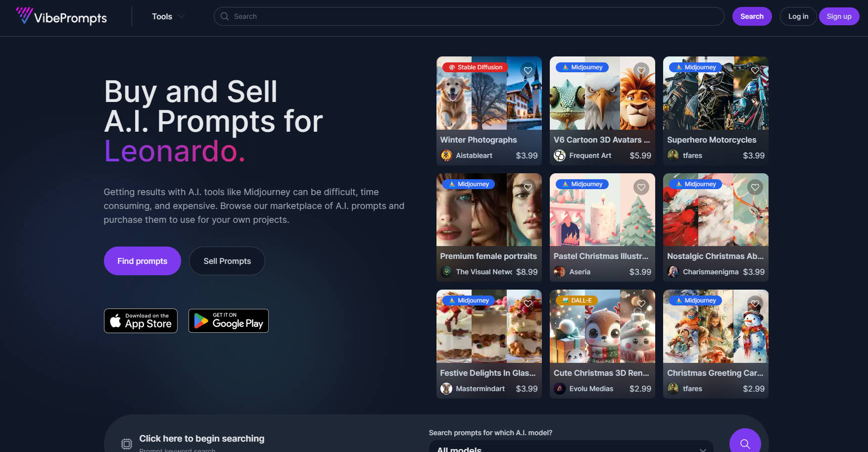Click the top Search input field
Image resolution: width=868 pixels, height=452 pixels.
click(469, 16)
